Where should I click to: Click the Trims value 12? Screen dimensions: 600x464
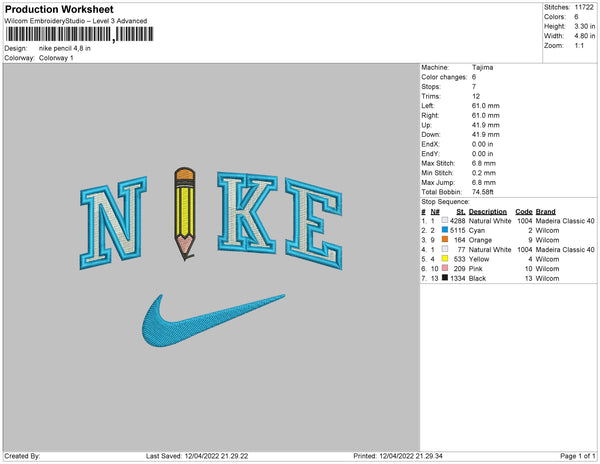tap(476, 96)
